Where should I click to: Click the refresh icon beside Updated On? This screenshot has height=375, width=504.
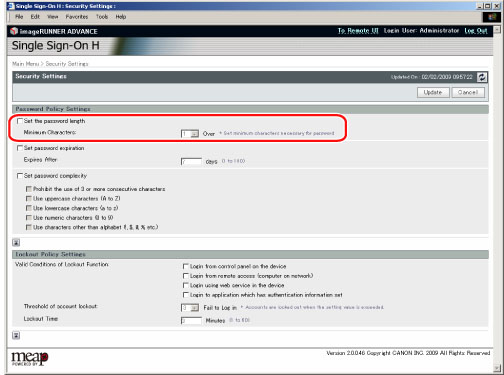pos(482,77)
